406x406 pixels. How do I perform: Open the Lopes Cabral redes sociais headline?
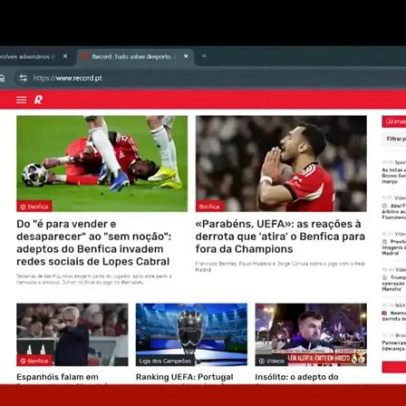click(94, 243)
